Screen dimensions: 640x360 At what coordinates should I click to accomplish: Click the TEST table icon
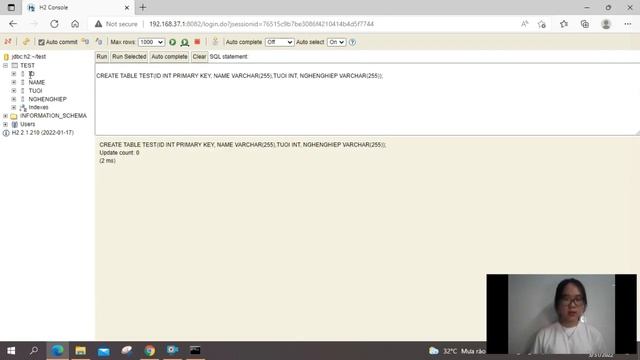15,65
